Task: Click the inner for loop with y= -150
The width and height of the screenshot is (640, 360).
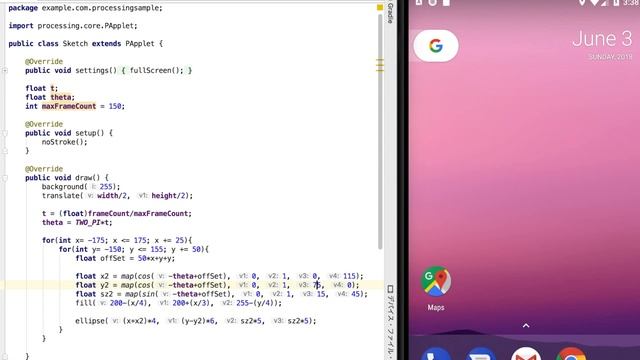Action: pos(133,249)
